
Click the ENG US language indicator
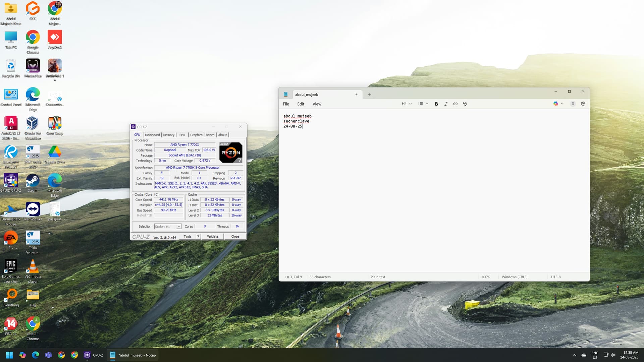[x=595, y=355]
